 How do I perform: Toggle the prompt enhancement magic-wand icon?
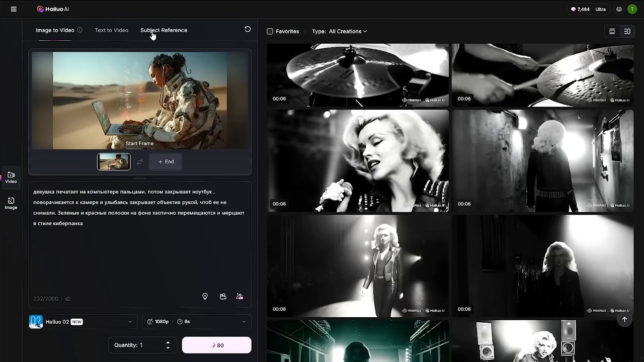(240, 297)
